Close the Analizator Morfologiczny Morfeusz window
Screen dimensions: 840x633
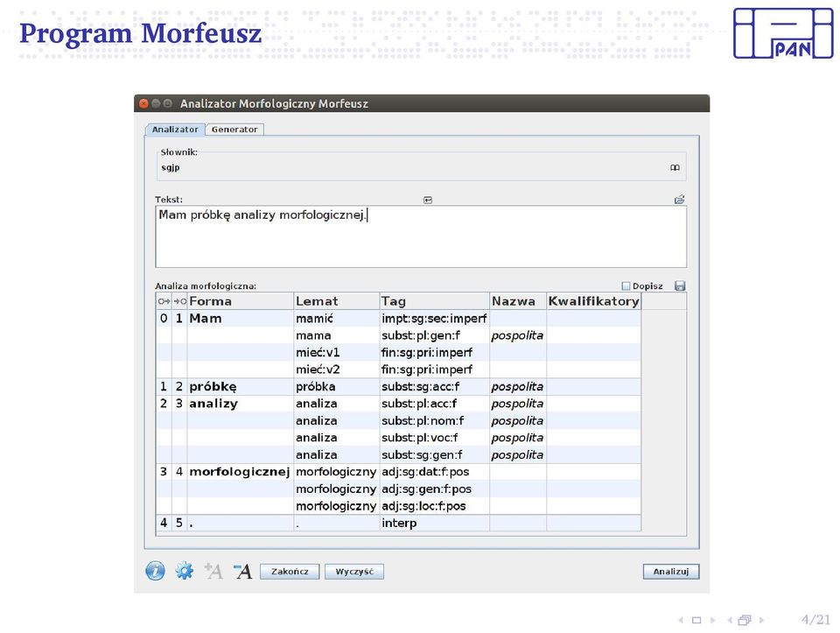click(143, 103)
